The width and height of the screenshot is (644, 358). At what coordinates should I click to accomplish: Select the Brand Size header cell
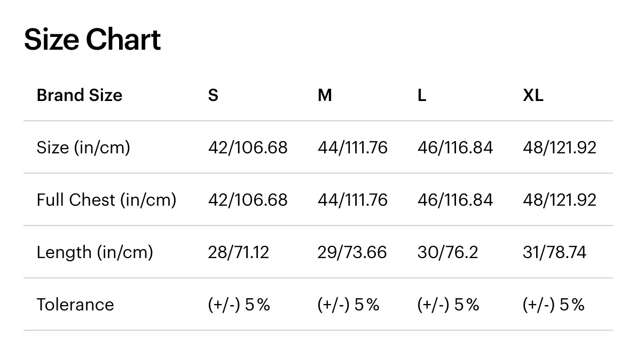79,95
